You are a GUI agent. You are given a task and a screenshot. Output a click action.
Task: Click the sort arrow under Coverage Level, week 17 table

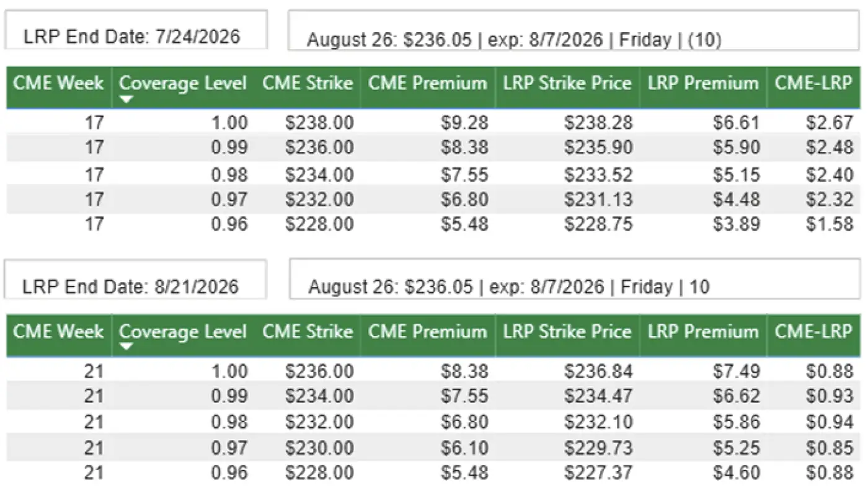(126, 99)
